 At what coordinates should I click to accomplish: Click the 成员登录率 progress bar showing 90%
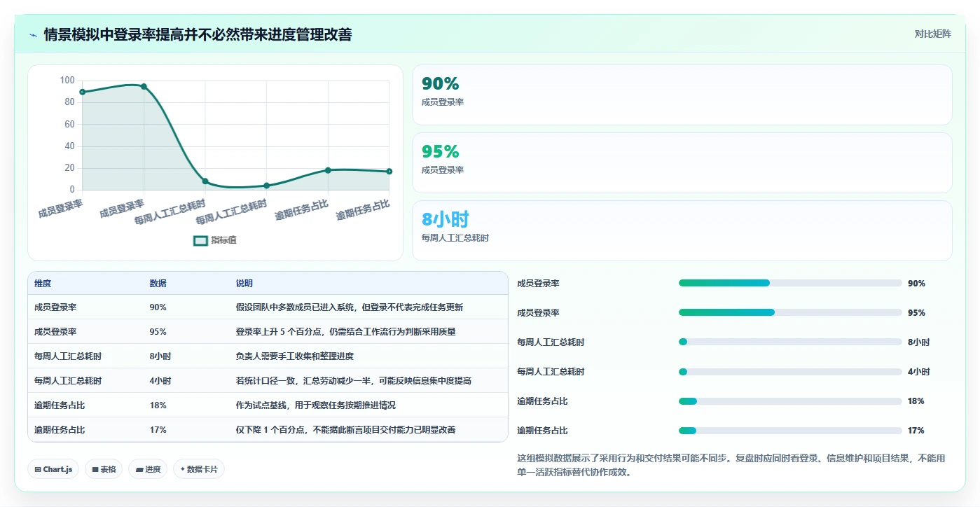790,283
